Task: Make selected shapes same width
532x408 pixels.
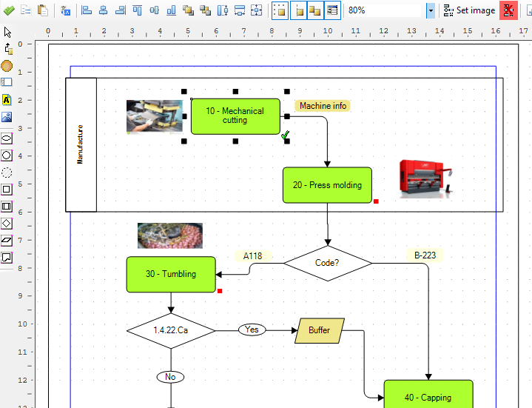Action: click(x=240, y=10)
